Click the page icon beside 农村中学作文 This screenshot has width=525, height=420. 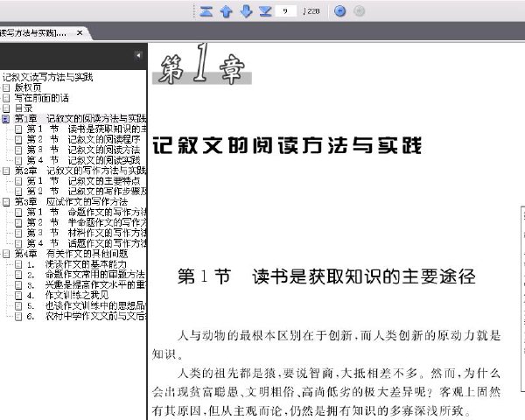pos(18,317)
